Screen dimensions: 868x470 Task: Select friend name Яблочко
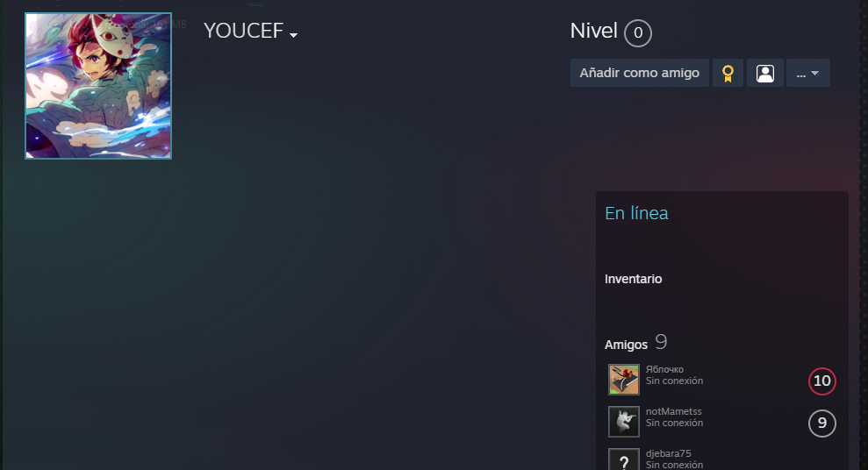click(x=664, y=369)
